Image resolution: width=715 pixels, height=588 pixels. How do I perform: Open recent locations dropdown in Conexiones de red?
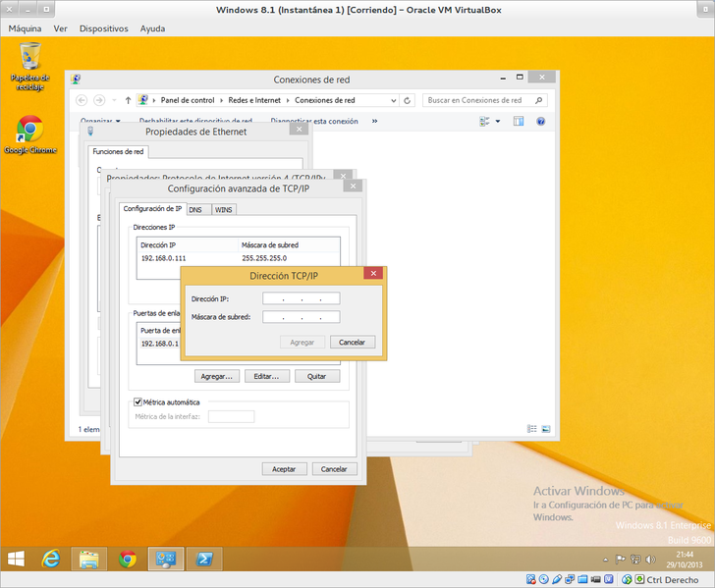115,100
